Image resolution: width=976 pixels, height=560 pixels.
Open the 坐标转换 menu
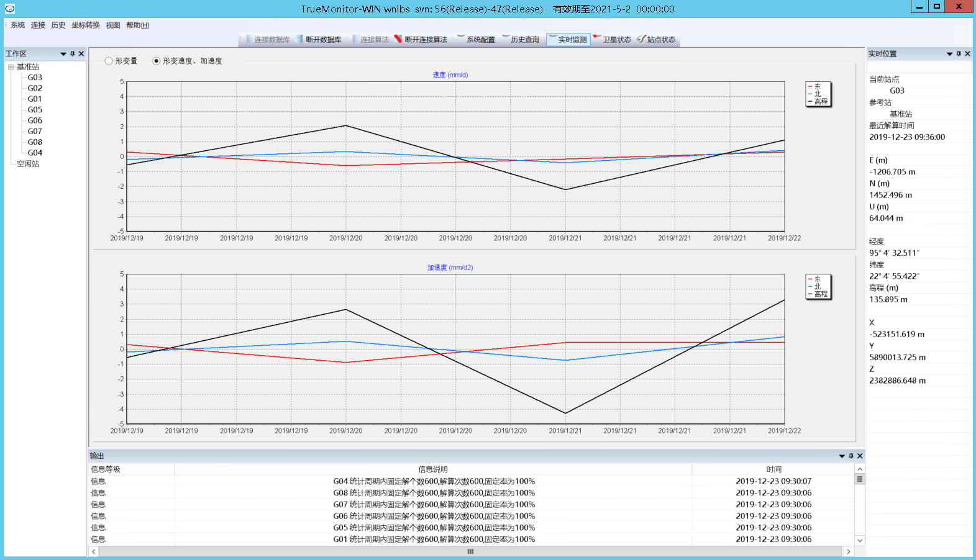[86, 25]
